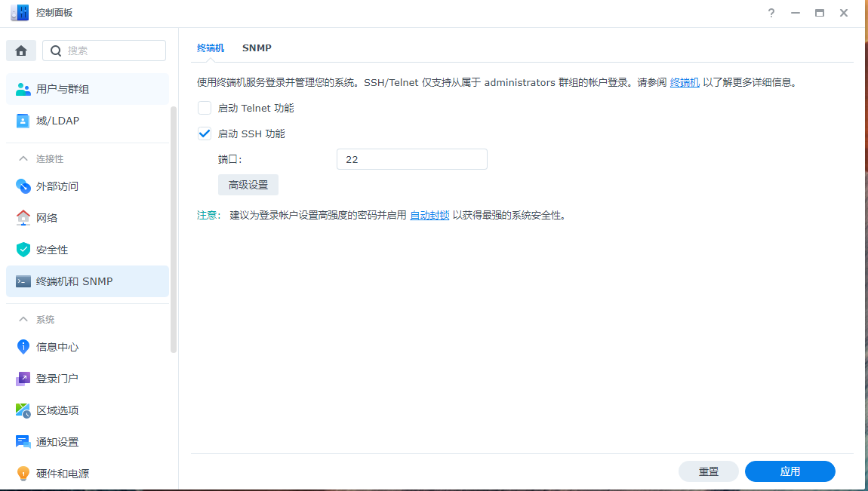Open 外部访问 external access icon
868x491 pixels.
[x=23, y=186]
